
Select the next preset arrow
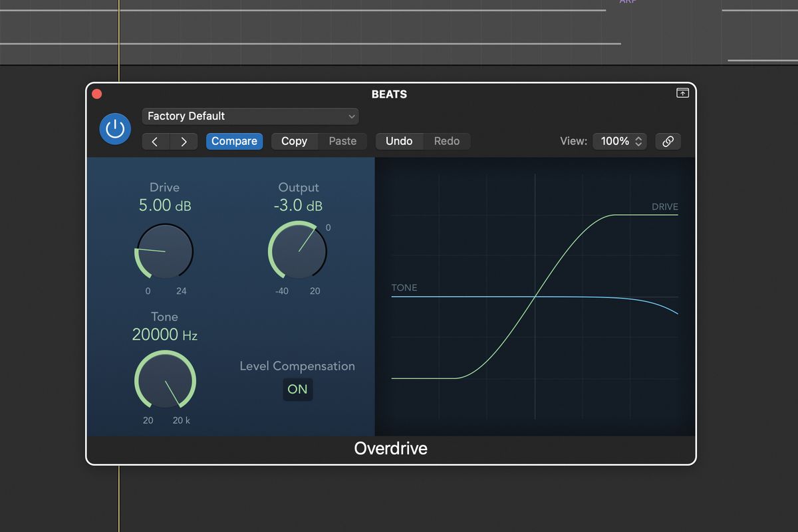pos(184,141)
